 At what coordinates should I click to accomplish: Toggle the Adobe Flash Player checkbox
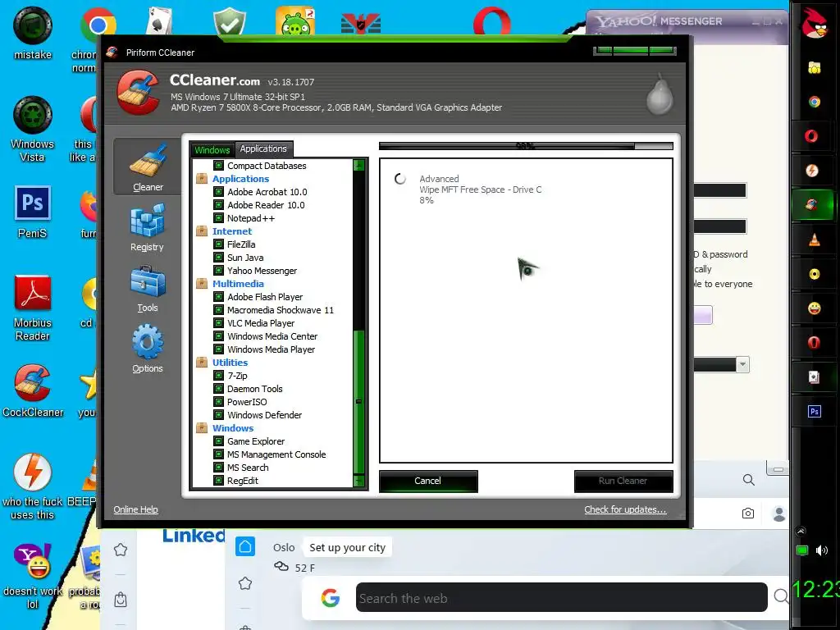coord(218,297)
